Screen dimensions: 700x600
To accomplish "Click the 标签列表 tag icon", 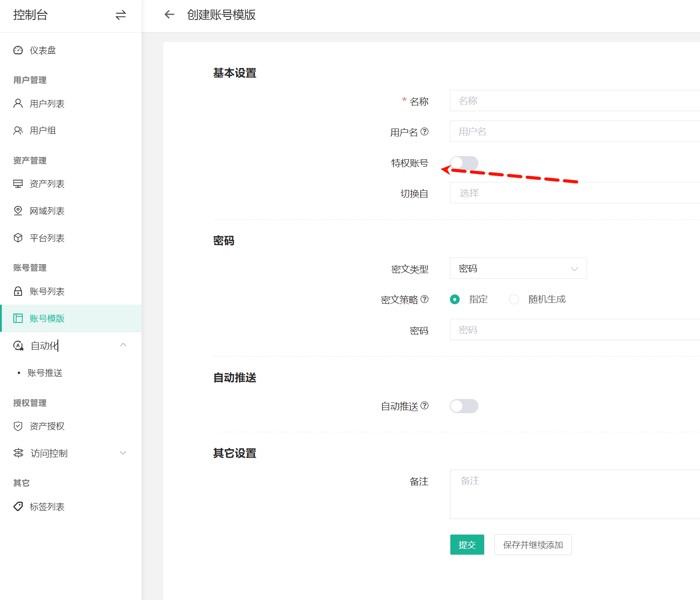I will 18,507.
